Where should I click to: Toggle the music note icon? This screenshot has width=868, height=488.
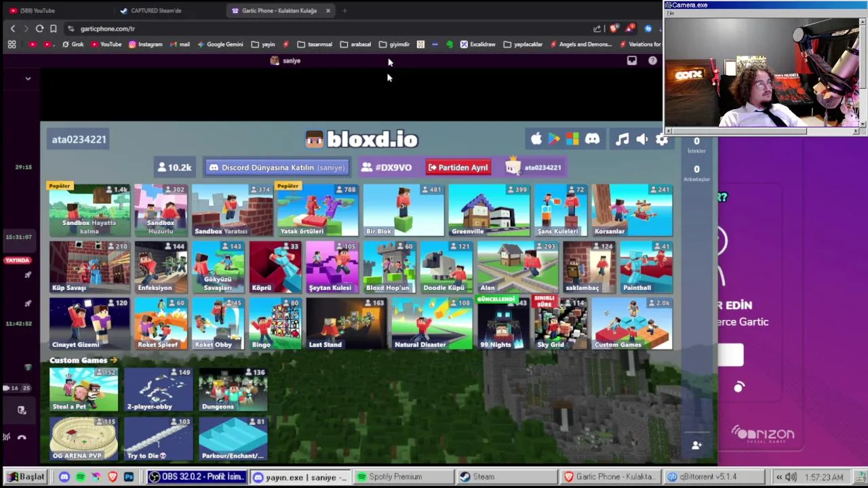click(x=622, y=139)
